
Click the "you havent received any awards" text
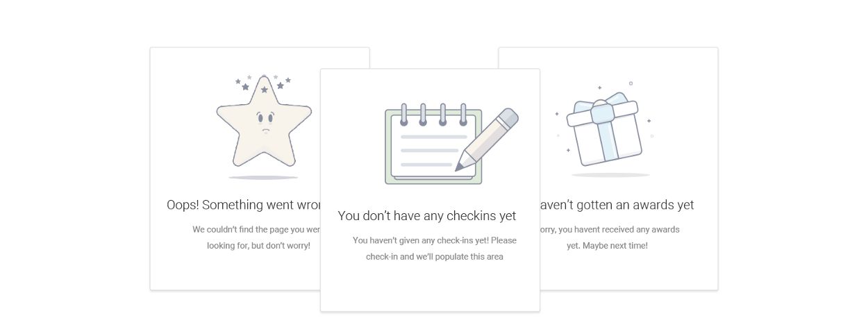(610, 229)
